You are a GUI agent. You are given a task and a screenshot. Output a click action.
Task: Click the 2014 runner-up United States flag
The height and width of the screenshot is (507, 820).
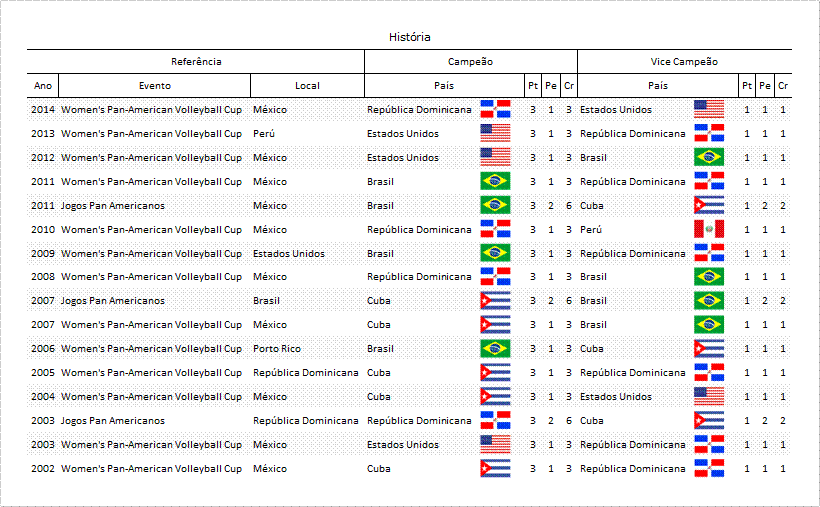pos(708,109)
